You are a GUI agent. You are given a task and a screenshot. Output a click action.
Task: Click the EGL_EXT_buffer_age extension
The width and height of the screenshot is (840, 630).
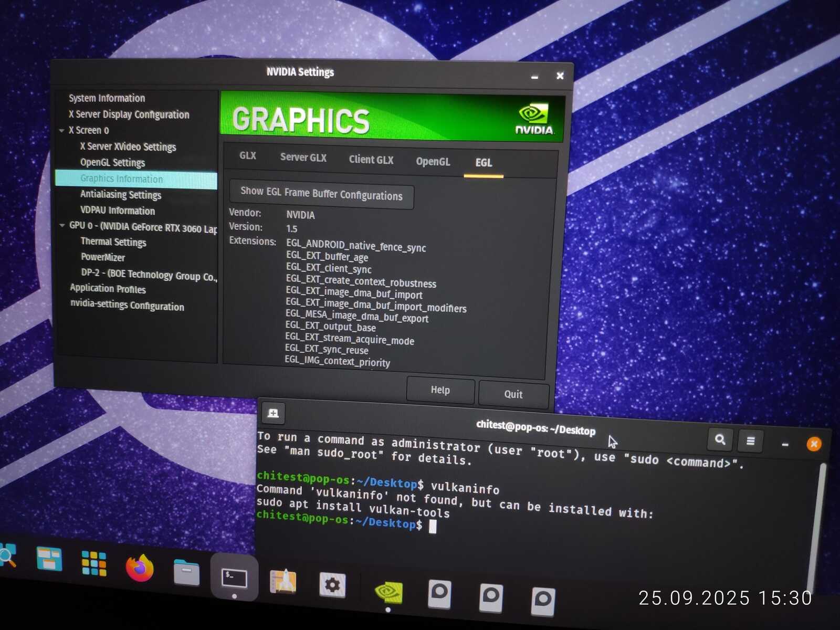pos(327,257)
